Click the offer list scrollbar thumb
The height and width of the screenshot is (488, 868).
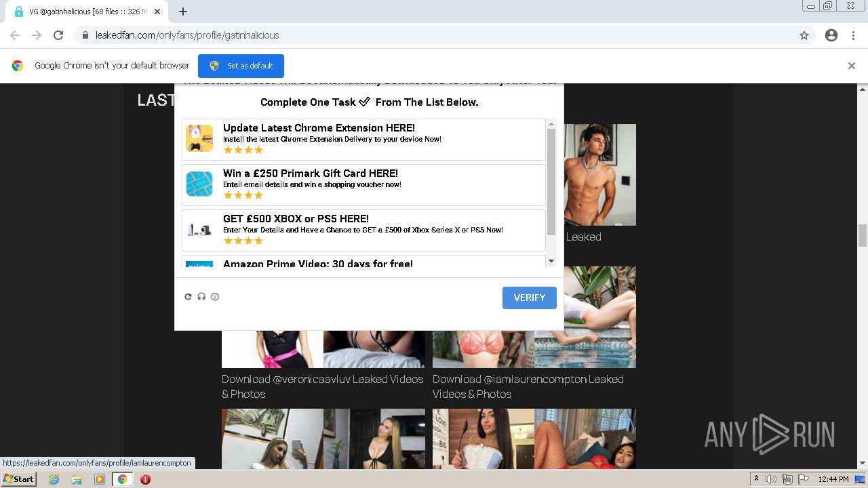[551, 182]
